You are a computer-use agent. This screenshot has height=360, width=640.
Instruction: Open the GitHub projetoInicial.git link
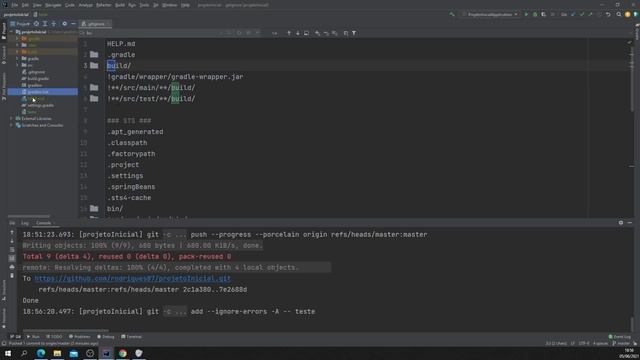(x=133, y=278)
